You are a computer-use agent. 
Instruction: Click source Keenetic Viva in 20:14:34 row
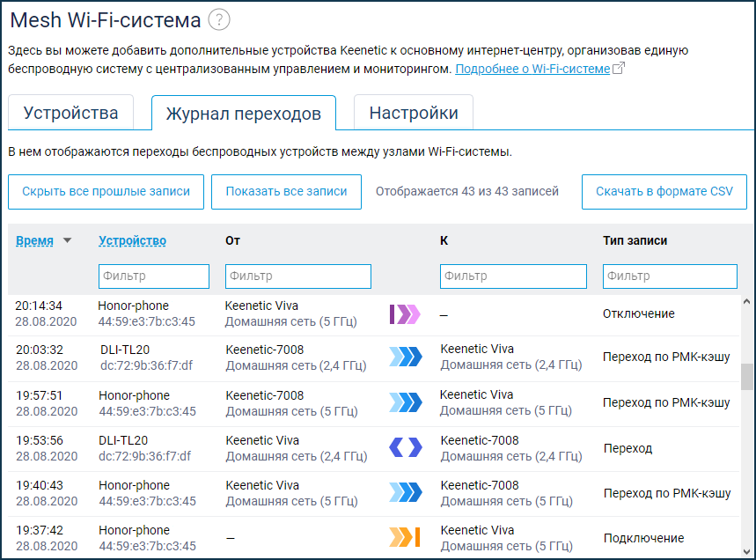[261, 306]
